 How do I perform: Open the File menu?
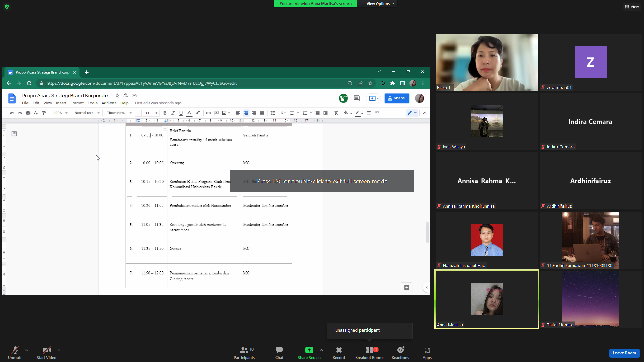click(25, 103)
